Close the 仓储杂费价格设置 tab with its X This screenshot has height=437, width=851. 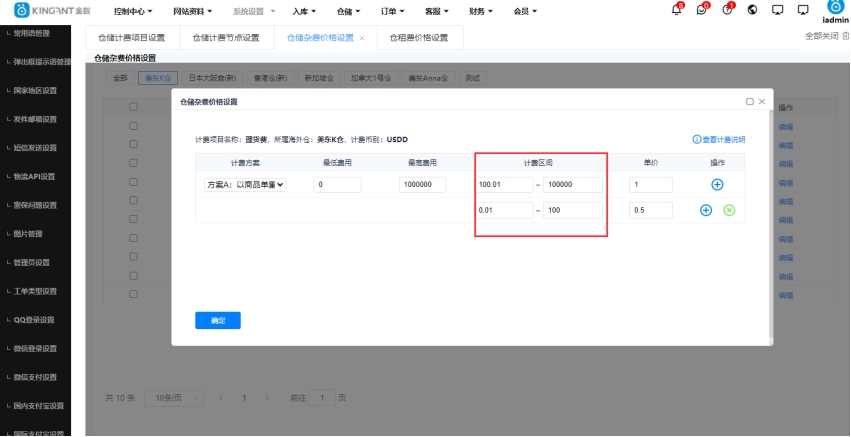click(x=362, y=38)
